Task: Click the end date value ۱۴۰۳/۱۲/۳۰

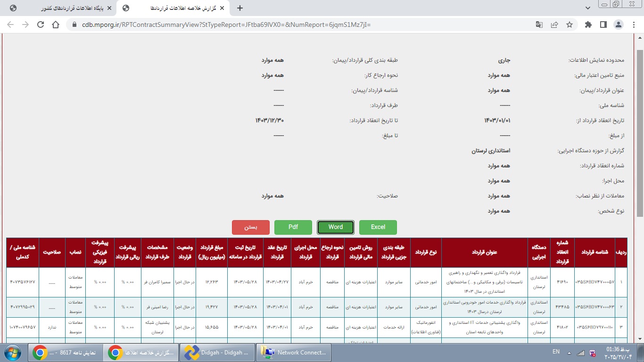Action: tap(270, 121)
